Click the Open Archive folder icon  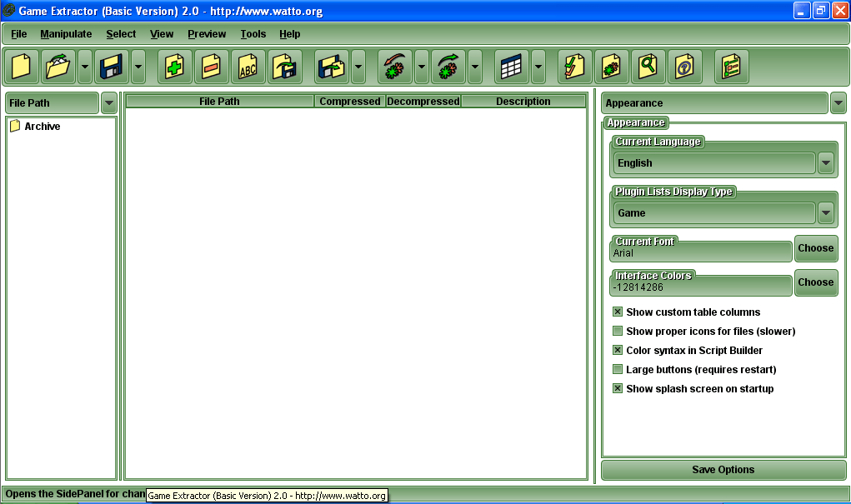coord(58,67)
